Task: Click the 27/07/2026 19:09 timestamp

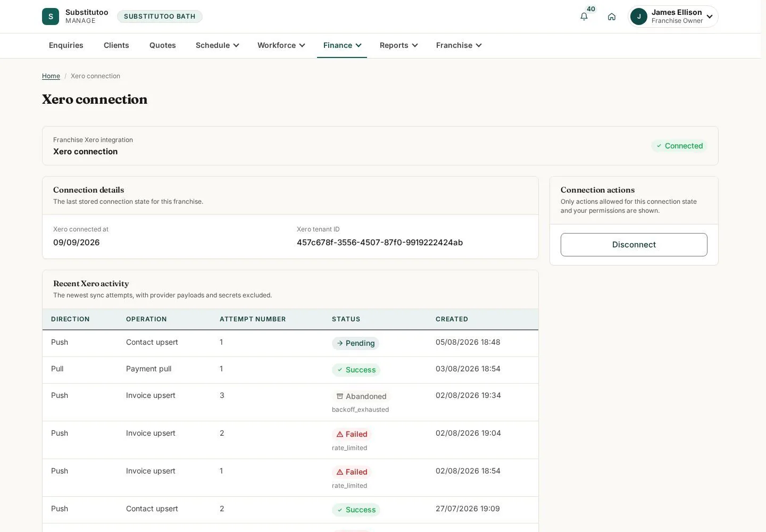Action: pos(468,509)
